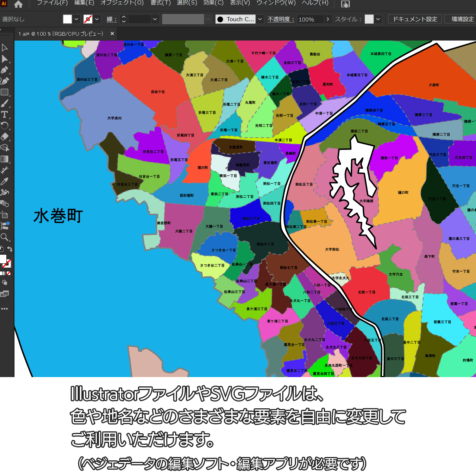Toggle the screen mode button
This screenshot has height=476, width=476.
[x=4, y=294]
